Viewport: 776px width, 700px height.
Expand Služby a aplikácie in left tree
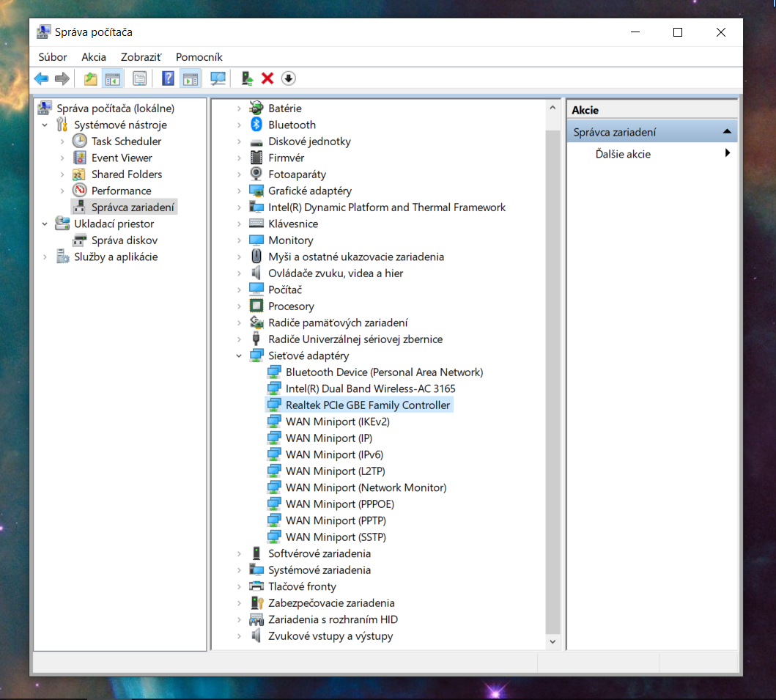[45, 257]
